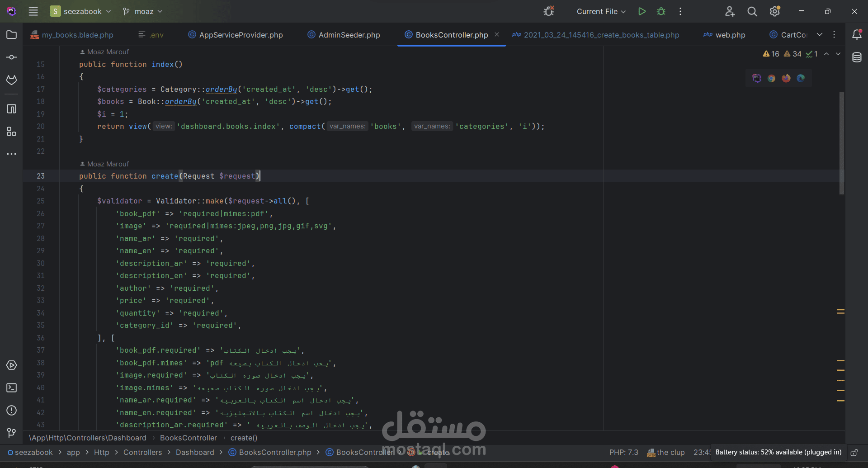Image resolution: width=868 pixels, height=468 pixels.
Task: Toggle the read-only lock in status bar
Action: 854,453
